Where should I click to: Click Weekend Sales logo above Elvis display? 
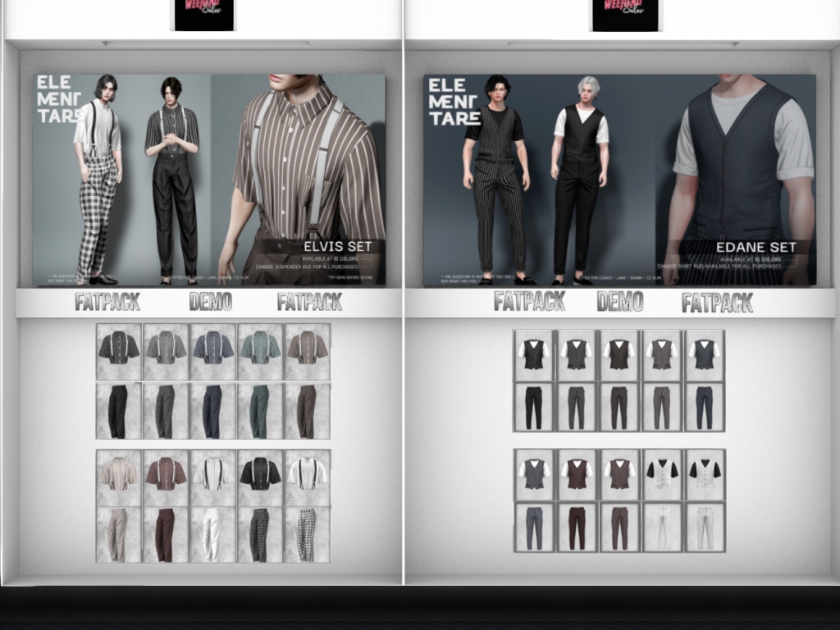[x=203, y=15]
